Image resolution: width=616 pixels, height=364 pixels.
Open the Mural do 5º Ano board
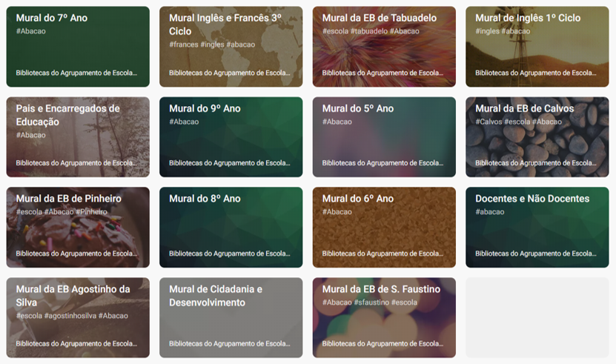[x=384, y=137]
